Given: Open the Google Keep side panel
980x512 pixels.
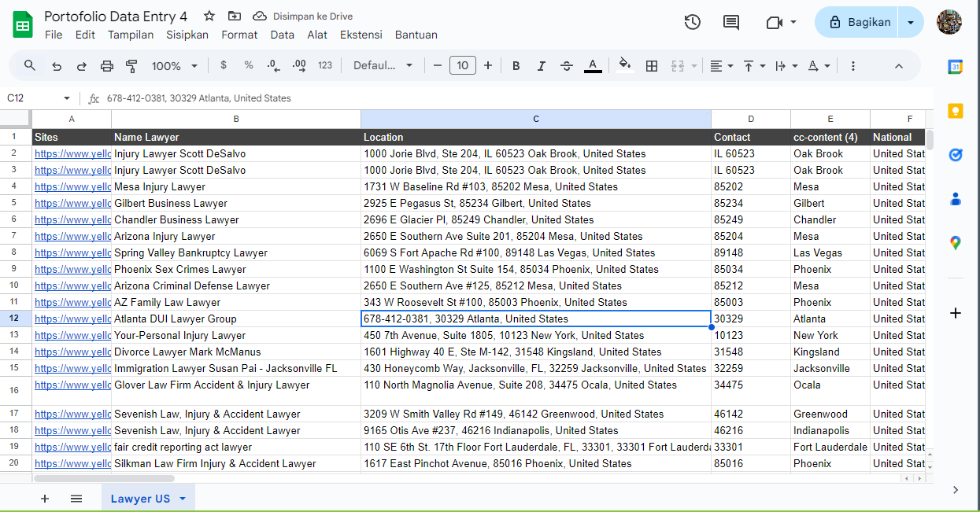Looking at the screenshot, I should tap(956, 111).
